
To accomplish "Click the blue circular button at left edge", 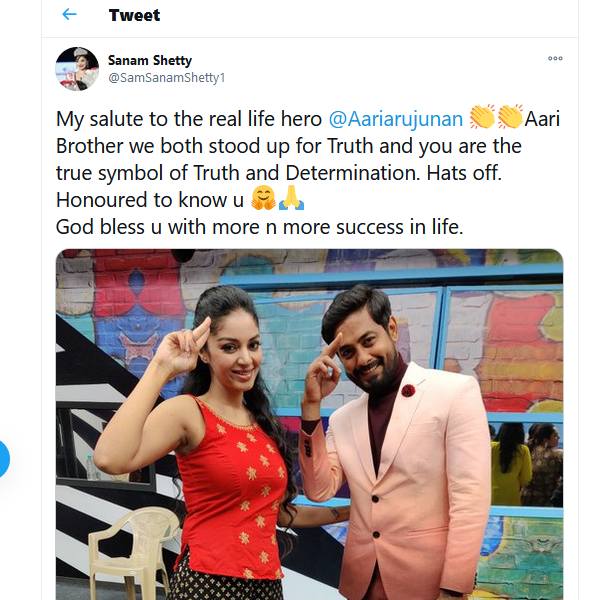I will [x=3, y=459].
